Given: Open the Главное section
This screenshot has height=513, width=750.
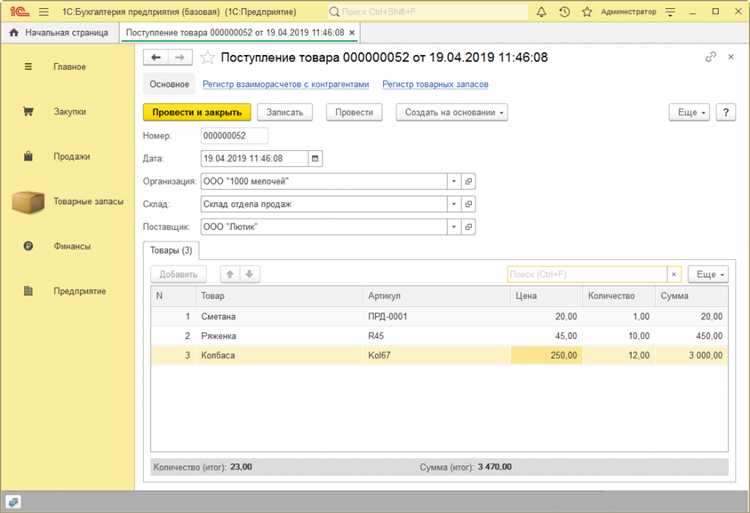Looking at the screenshot, I should (69, 67).
